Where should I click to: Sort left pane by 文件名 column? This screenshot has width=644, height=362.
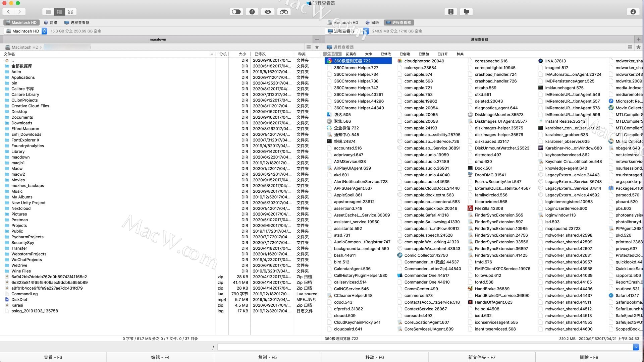click(x=107, y=54)
